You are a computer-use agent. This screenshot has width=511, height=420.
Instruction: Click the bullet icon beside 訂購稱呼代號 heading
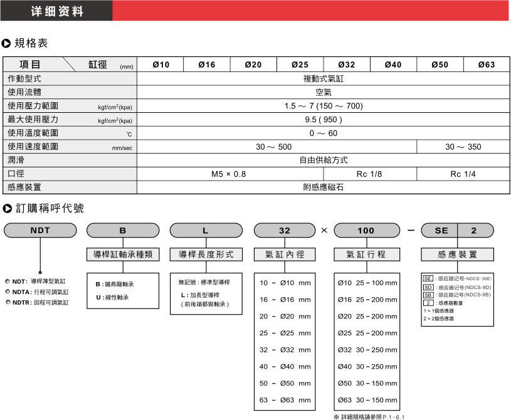[7, 207]
